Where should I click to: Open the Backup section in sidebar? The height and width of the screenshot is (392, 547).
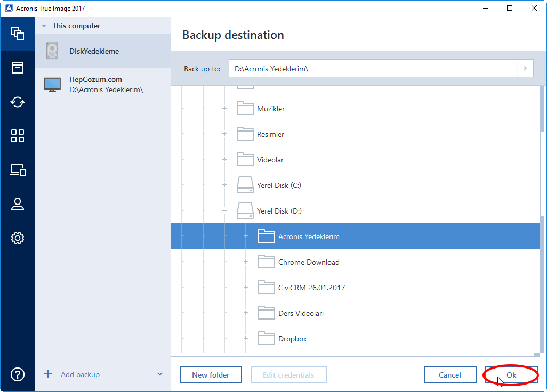click(18, 34)
